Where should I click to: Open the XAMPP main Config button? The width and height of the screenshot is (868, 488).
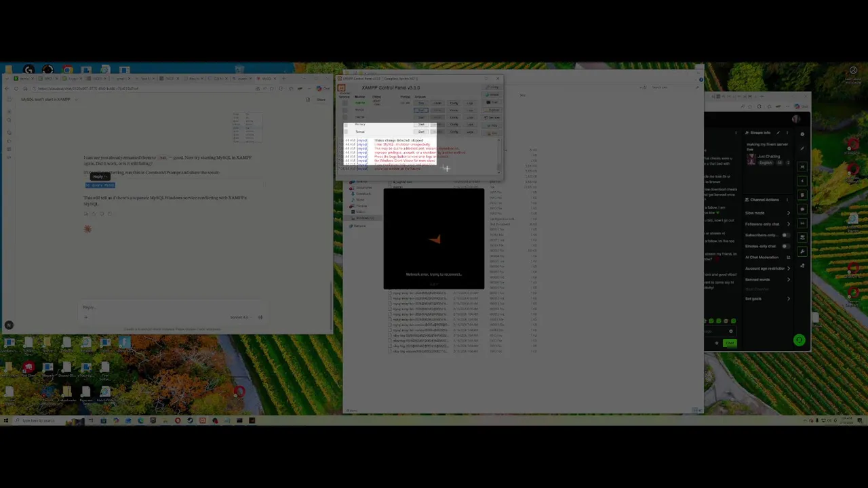[x=492, y=87]
